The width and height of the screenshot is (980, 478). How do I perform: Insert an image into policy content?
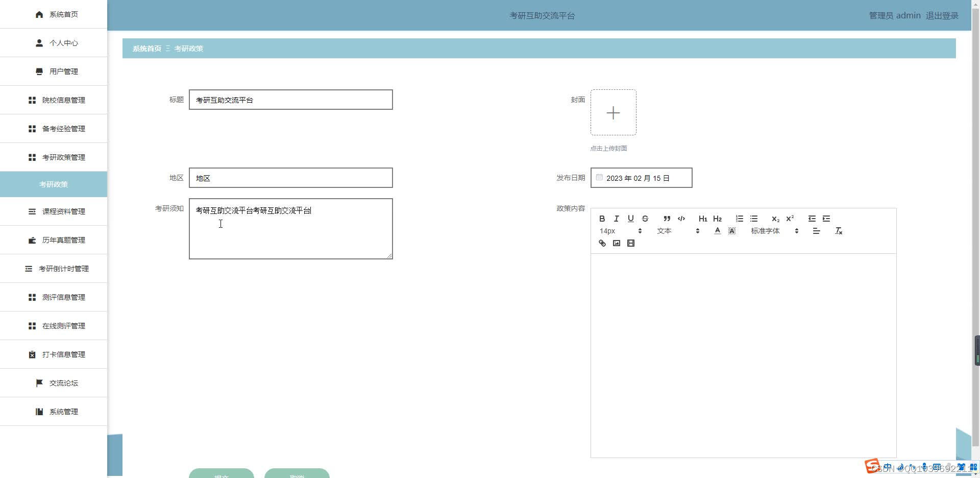tap(616, 243)
